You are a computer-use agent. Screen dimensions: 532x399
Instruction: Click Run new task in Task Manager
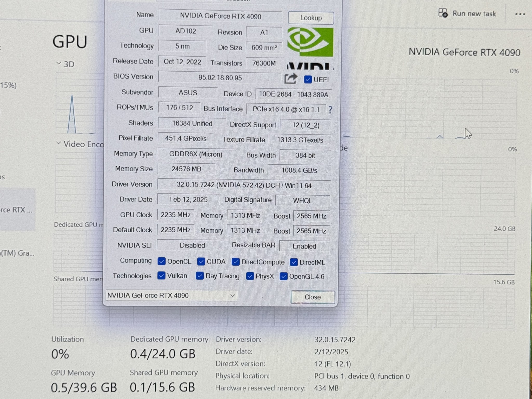[x=467, y=14]
